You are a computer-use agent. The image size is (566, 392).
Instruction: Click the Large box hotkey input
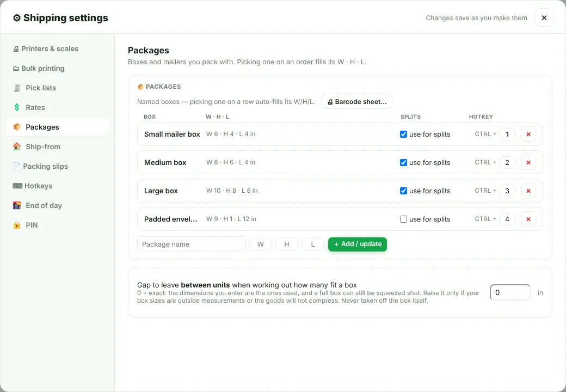507,191
